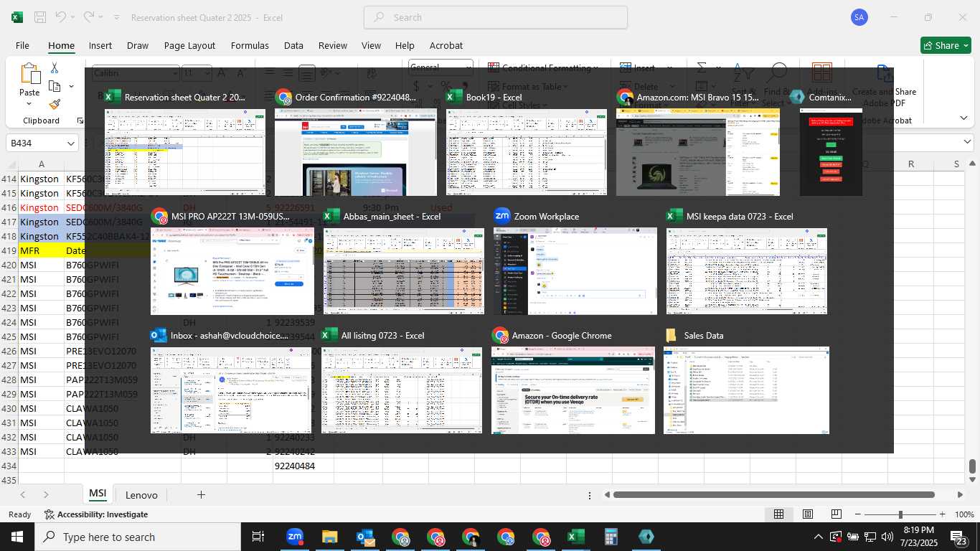Click the Save icon in title bar
The width and height of the screenshot is (980, 551).
(40, 17)
